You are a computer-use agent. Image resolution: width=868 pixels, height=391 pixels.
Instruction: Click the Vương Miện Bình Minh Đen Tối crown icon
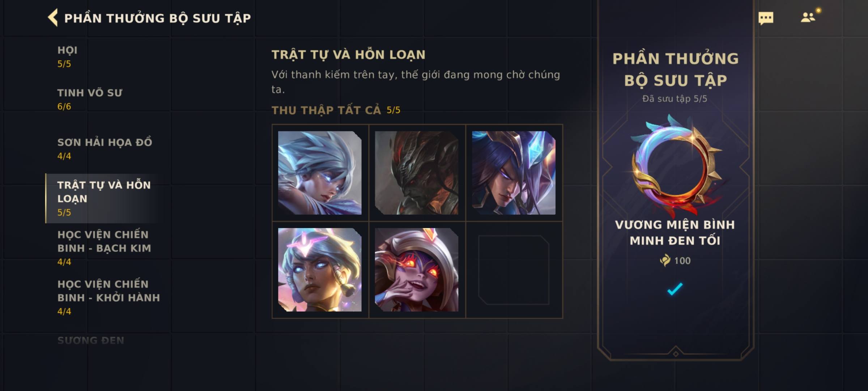click(x=675, y=166)
